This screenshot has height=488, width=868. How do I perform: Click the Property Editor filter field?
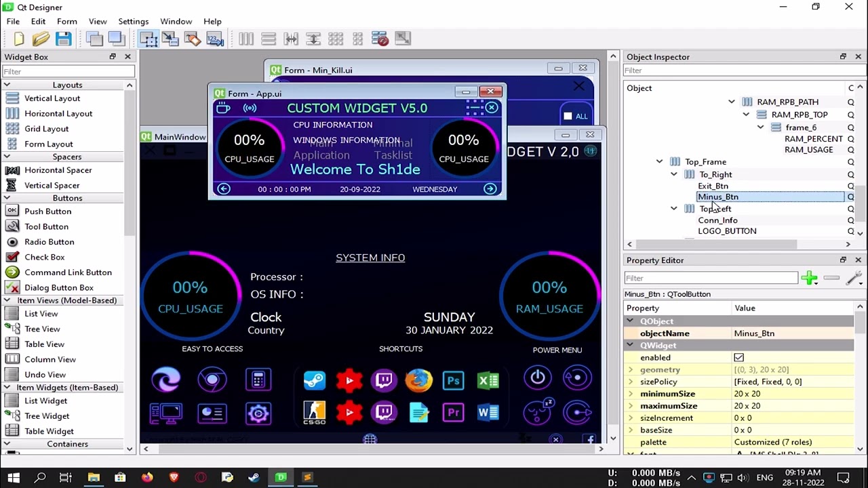(711, 278)
